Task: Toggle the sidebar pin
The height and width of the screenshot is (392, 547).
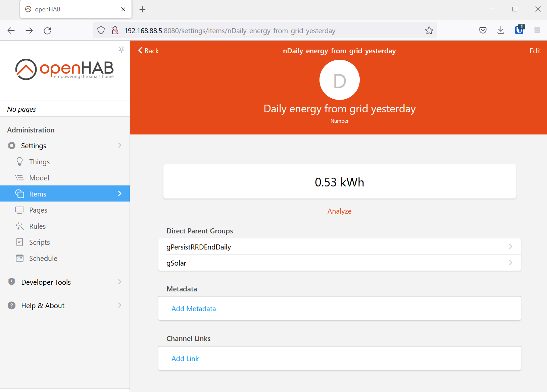Action: point(121,50)
